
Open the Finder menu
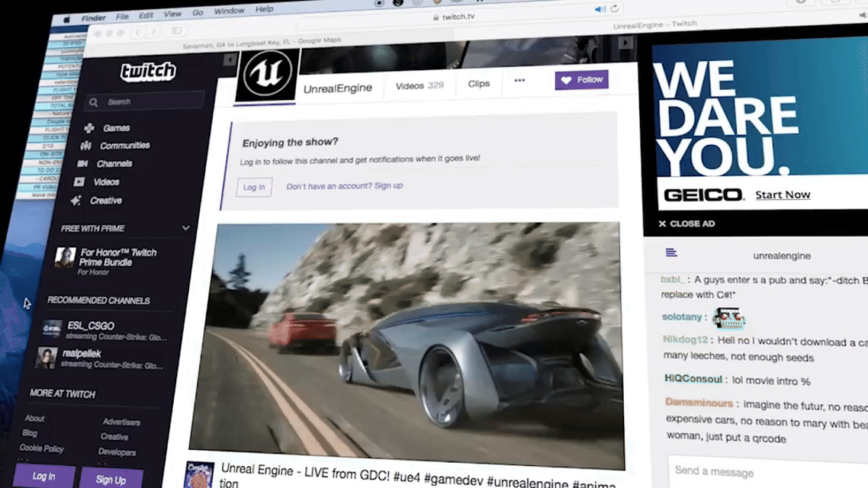(94, 18)
